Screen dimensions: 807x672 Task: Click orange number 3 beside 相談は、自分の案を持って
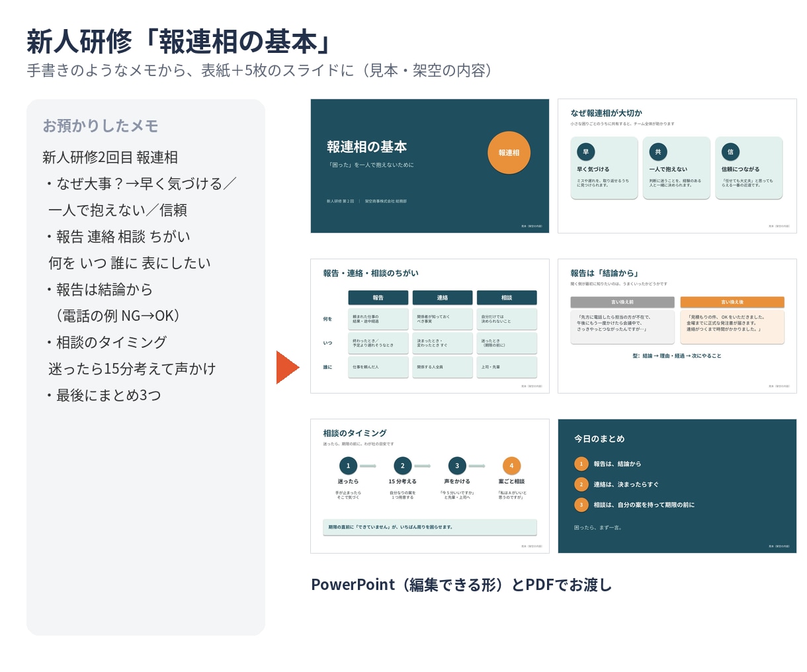581,505
